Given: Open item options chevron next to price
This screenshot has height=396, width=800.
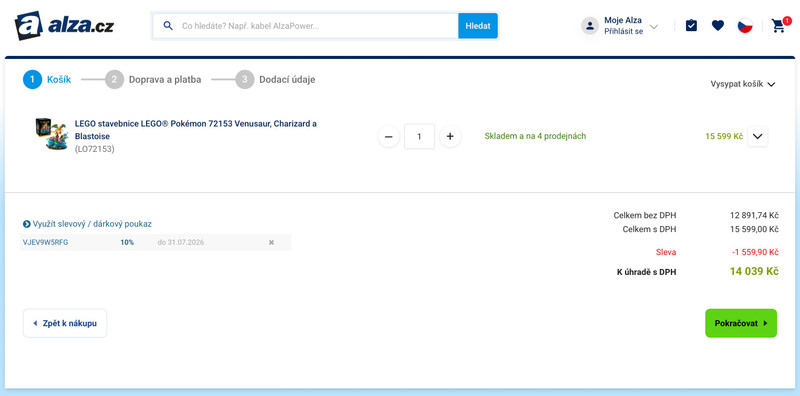Looking at the screenshot, I should click(x=758, y=136).
